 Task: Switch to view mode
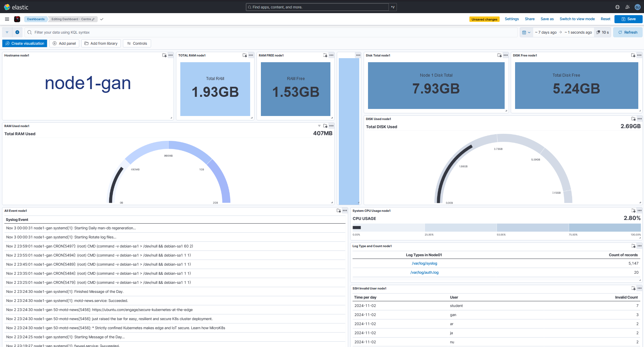click(577, 19)
